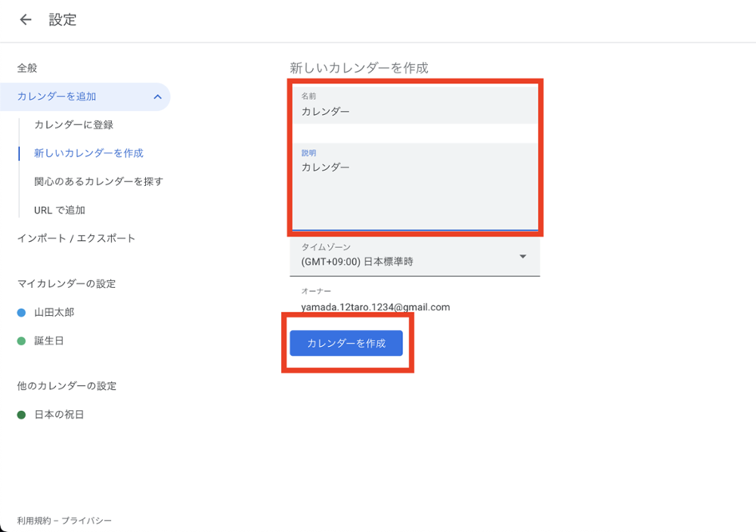Open カレンダーに登録 in the sidebar
The height and width of the screenshot is (532, 756).
(x=73, y=125)
